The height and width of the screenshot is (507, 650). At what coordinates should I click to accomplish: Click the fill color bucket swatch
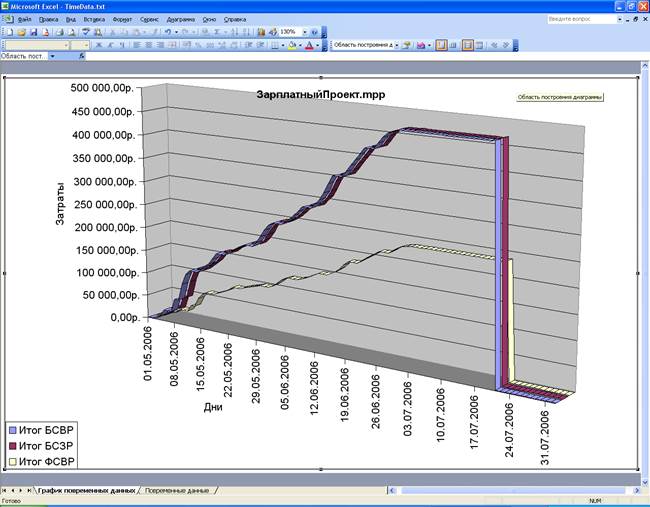(288, 45)
